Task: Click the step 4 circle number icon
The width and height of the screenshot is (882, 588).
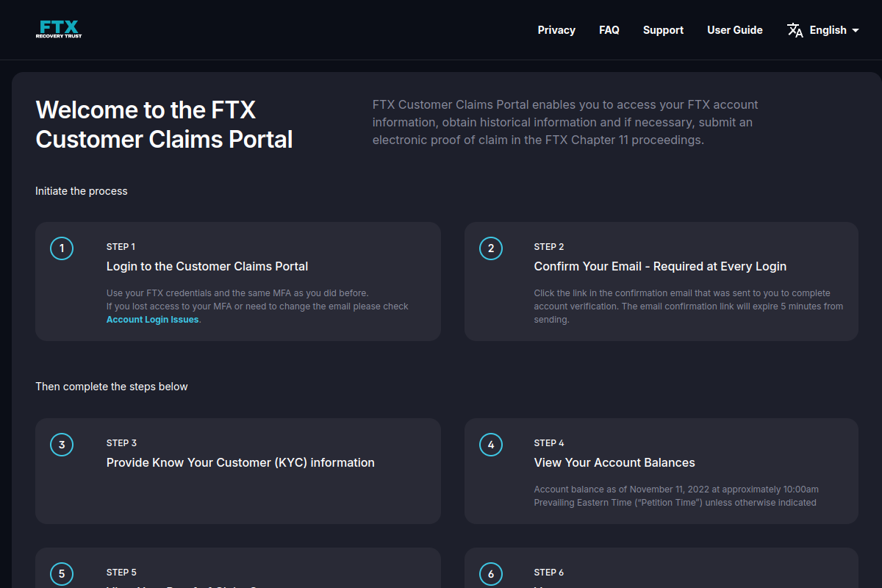Action: coord(491,445)
